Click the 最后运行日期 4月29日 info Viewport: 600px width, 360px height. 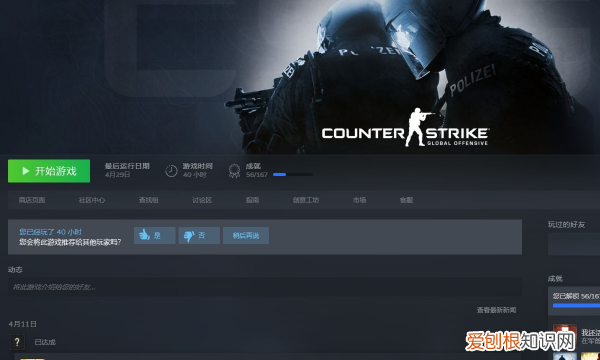(127, 170)
